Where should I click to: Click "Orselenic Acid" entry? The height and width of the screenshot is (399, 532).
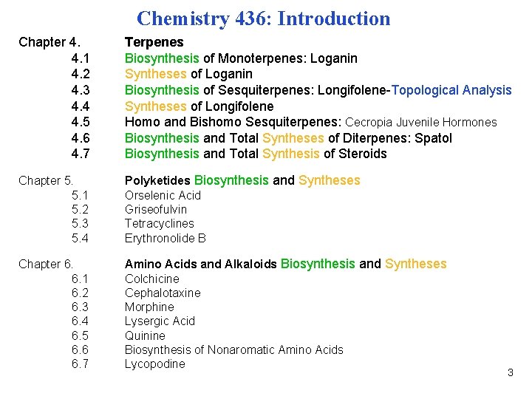point(163,195)
